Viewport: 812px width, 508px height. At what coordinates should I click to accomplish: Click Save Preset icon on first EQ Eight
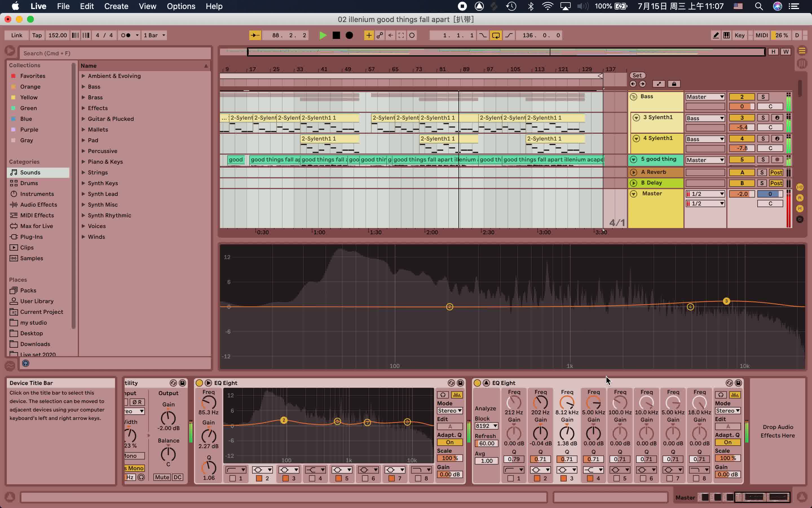coord(460,383)
